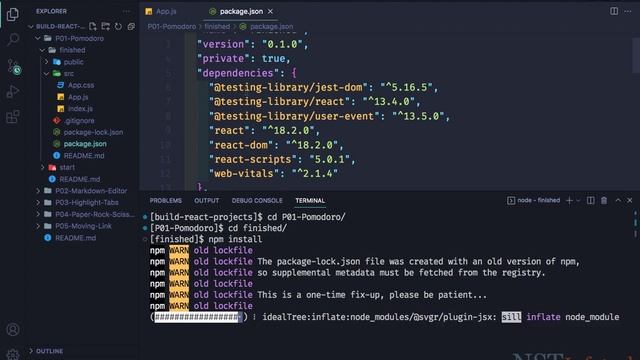Kill the terminal with trash icon
The height and width of the screenshot is (360, 640).
coord(604,200)
